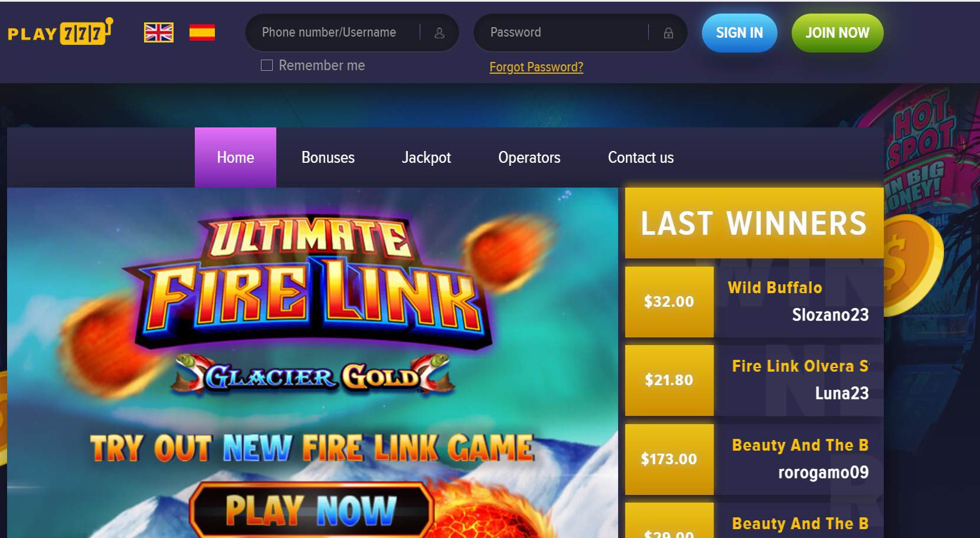This screenshot has width=980, height=538.
Task: Open the Bonuses menu item
Action: click(x=328, y=158)
